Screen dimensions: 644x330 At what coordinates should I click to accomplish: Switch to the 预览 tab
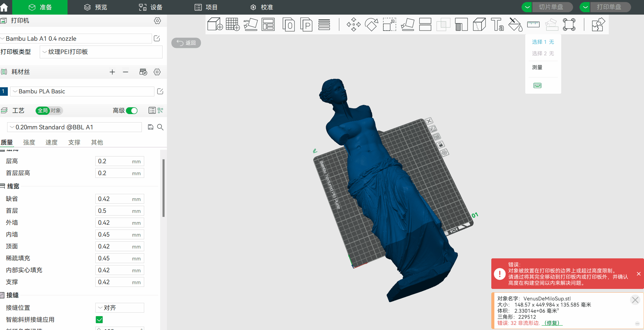96,7
